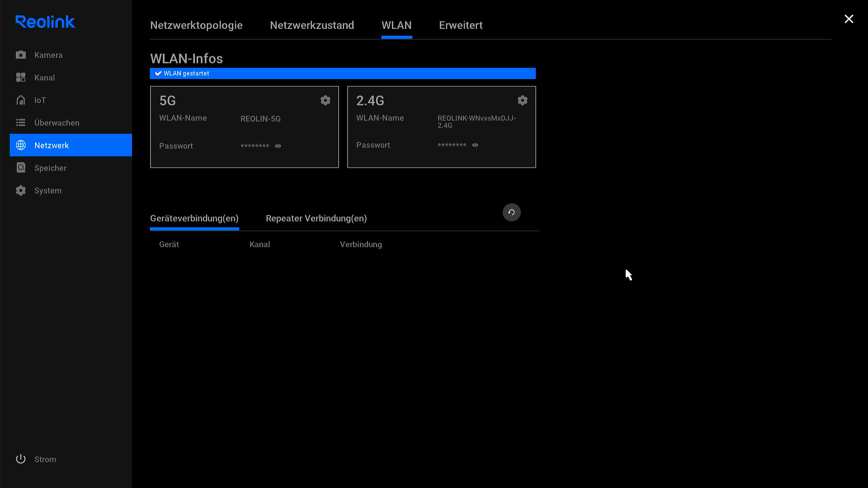Go to the Erweitert tab
Screen dimensions: 868x488
461,25
